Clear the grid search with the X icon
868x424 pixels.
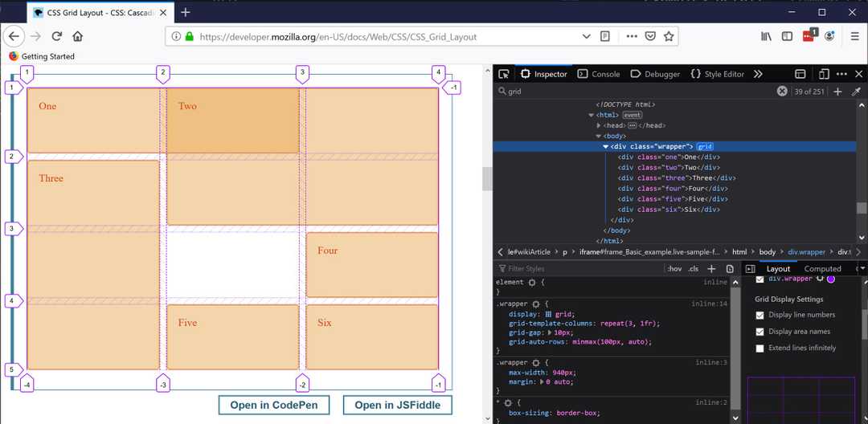click(782, 92)
